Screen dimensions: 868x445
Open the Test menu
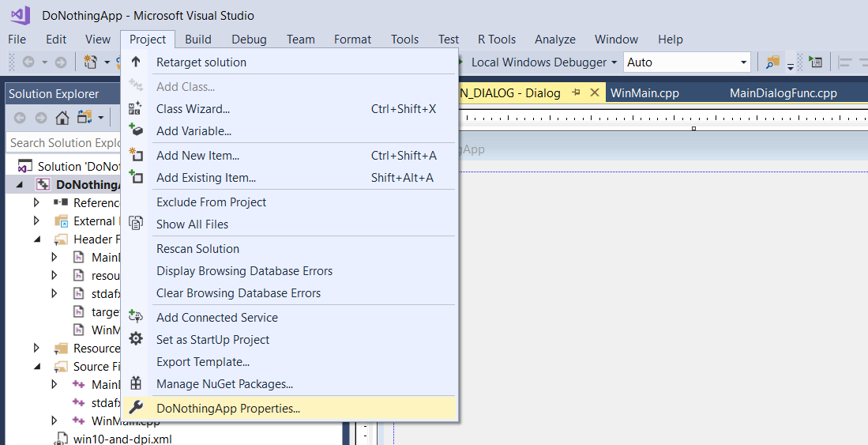pos(449,40)
